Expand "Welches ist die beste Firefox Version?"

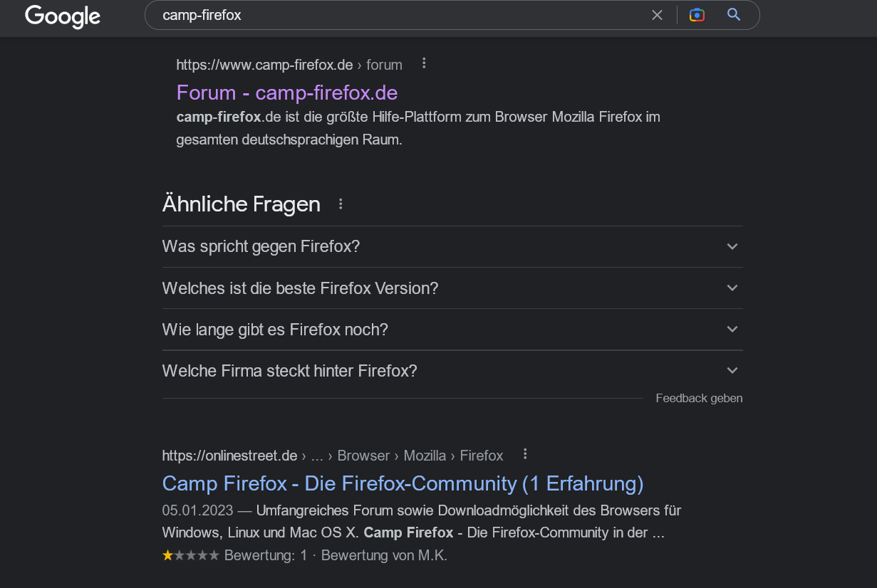point(732,288)
